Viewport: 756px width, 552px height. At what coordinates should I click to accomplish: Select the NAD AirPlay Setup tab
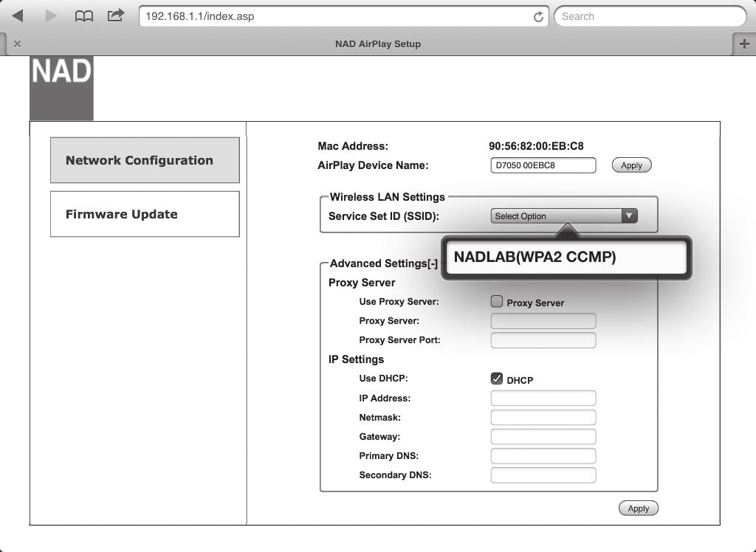[378, 44]
